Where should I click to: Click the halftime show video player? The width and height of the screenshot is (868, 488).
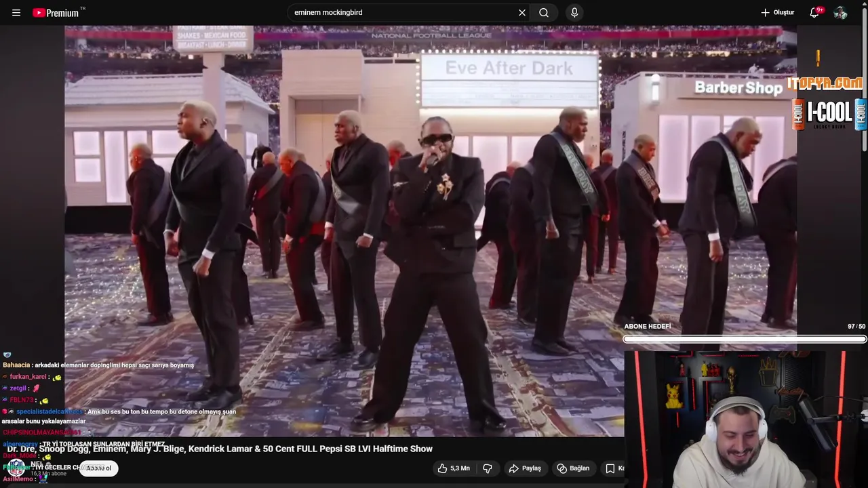click(x=431, y=230)
